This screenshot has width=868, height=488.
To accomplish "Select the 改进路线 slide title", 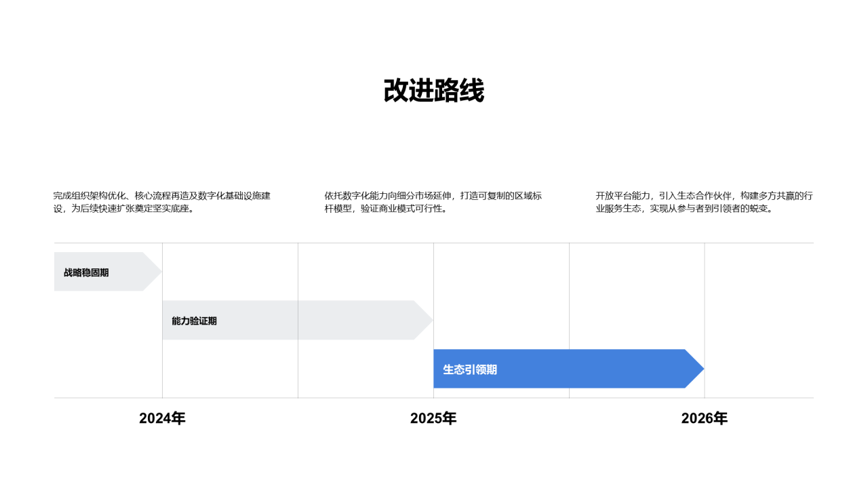I will click(434, 91).
